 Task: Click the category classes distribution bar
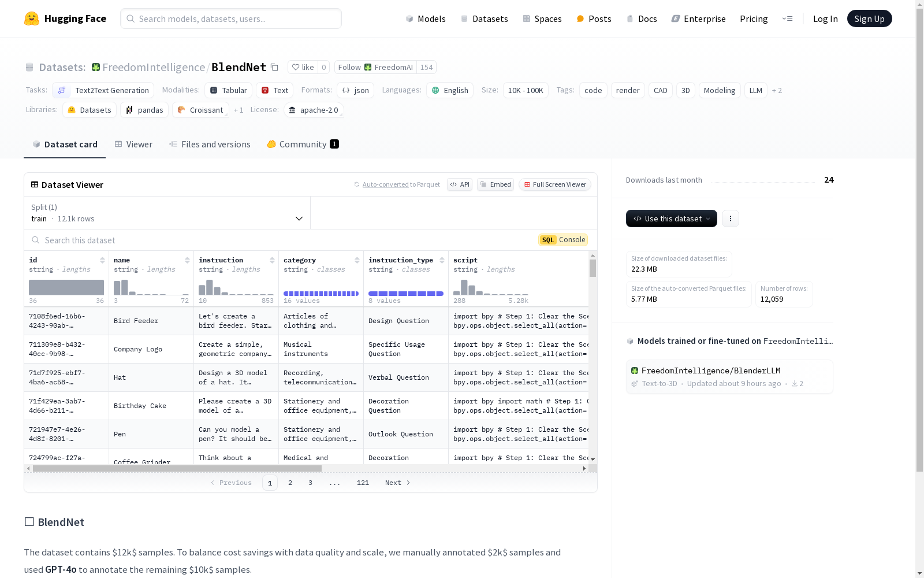click(321, 294)
